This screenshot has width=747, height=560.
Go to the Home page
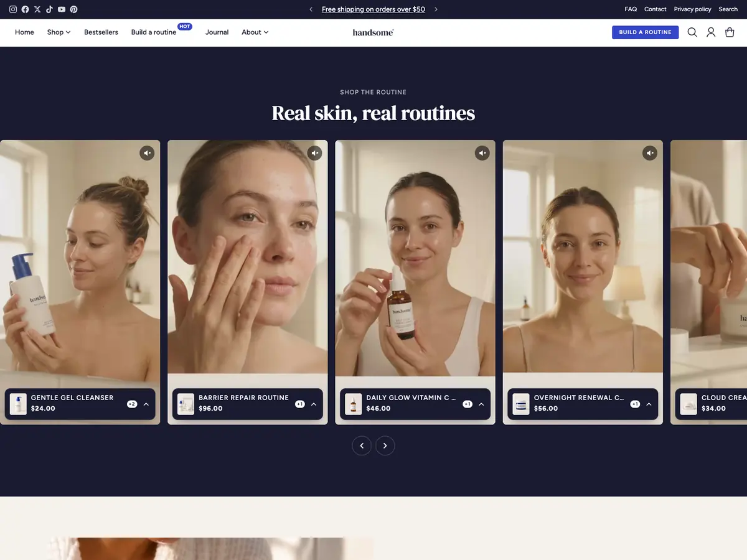(x=24, y=32)
